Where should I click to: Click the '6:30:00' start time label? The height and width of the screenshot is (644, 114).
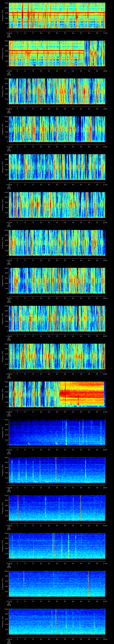pyautogui.click(x=9, y=563)
